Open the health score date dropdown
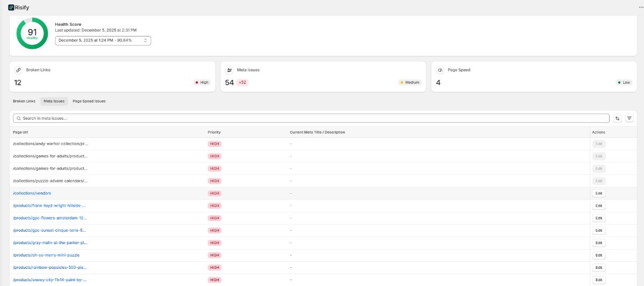Viewport: 644px width, 286px height. 103,41
